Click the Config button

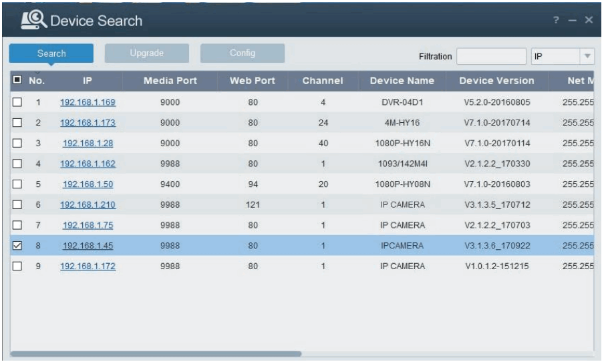click(243, 53)
